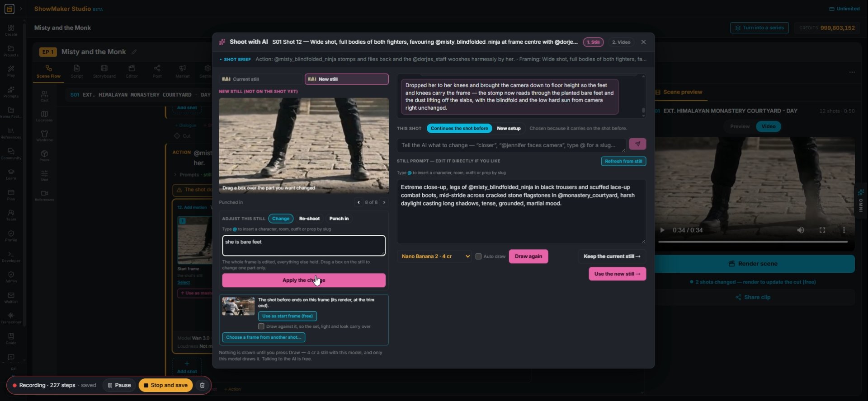Open the Transcriber sidebar icon

[x=11, y=318]
